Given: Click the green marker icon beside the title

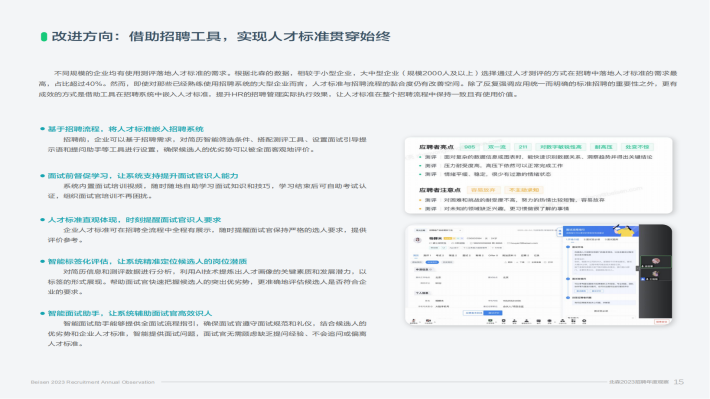Looking at the screenshot, I should [44, 37].
